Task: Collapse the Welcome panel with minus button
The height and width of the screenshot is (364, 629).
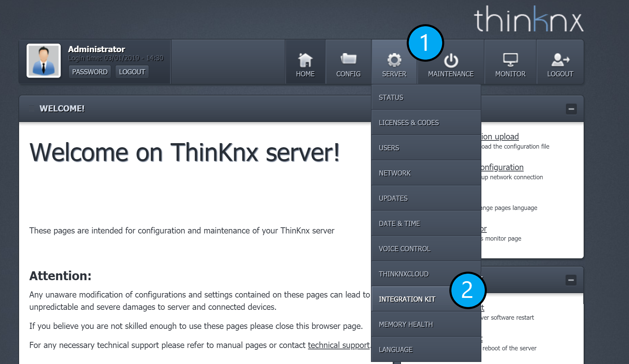Action: pos(571,109)
